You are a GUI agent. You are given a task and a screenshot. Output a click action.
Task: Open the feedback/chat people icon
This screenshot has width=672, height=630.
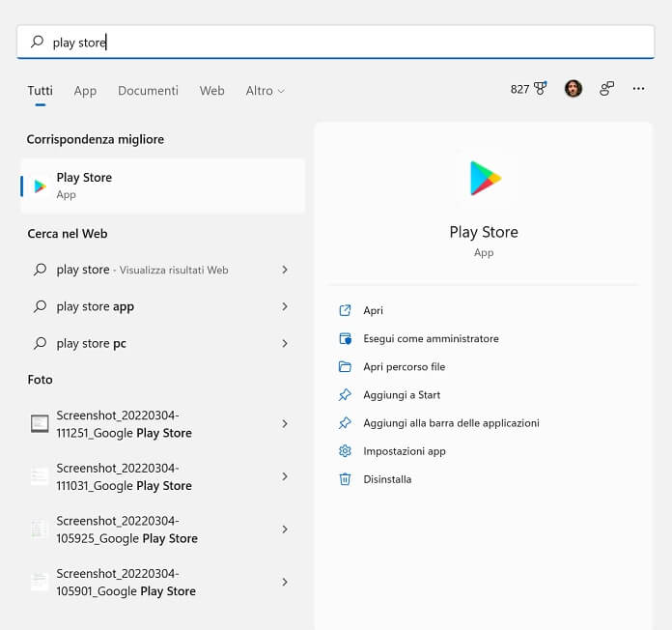[606, 89]
